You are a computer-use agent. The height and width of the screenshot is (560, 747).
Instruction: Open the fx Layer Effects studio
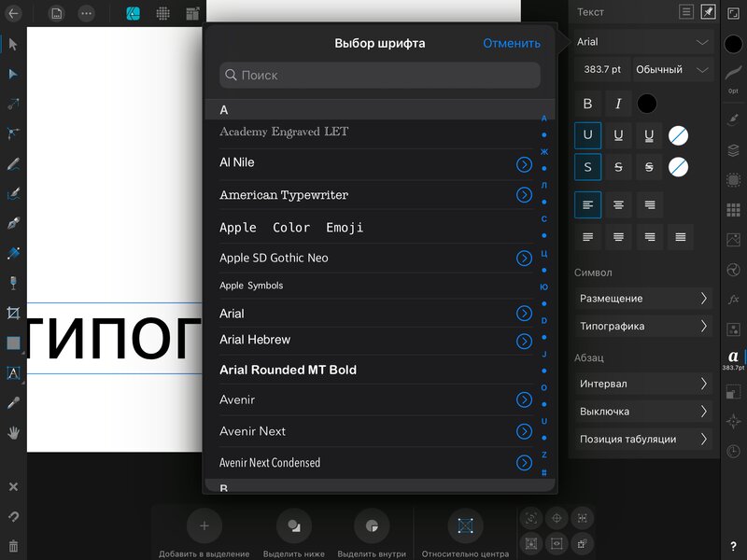tap(733, 299)
